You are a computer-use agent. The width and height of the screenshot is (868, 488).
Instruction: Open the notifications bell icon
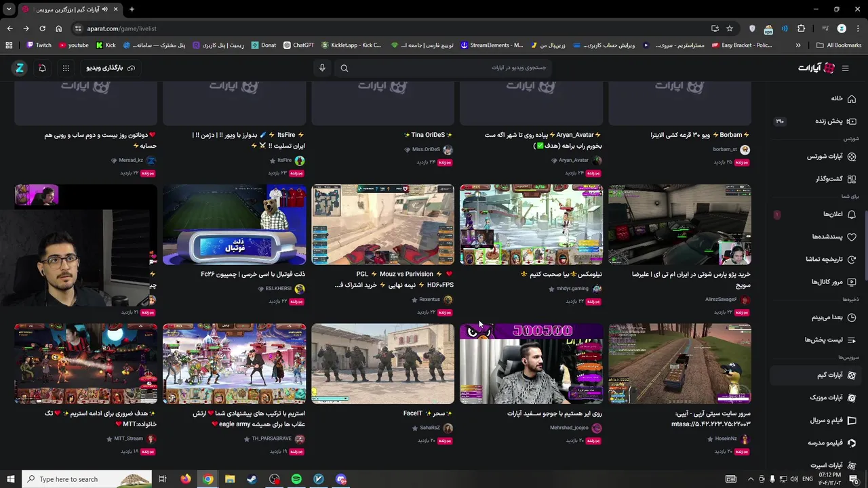[x=42, y=68]
